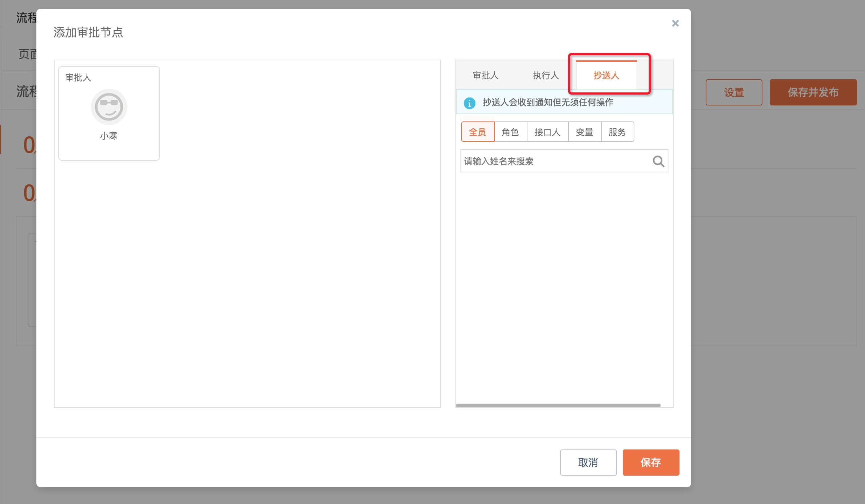Select the 角色 filter option
Screen dimensions: 865x504
point(510,132)
